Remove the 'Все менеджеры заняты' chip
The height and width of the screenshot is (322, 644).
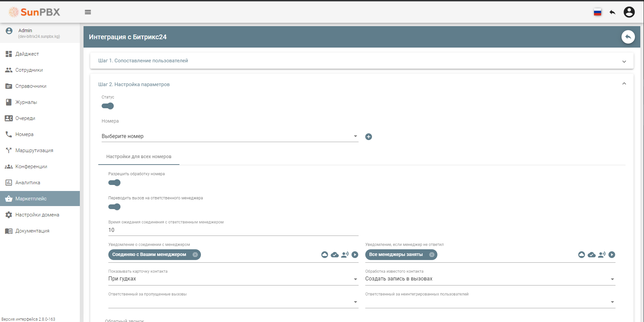coord(432,255)
